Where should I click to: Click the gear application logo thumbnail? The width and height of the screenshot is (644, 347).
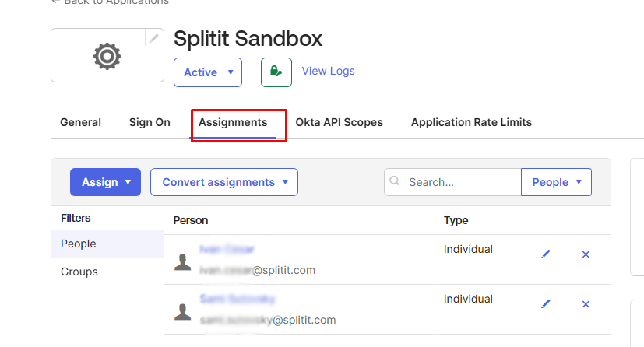click(x=107, y=55)
